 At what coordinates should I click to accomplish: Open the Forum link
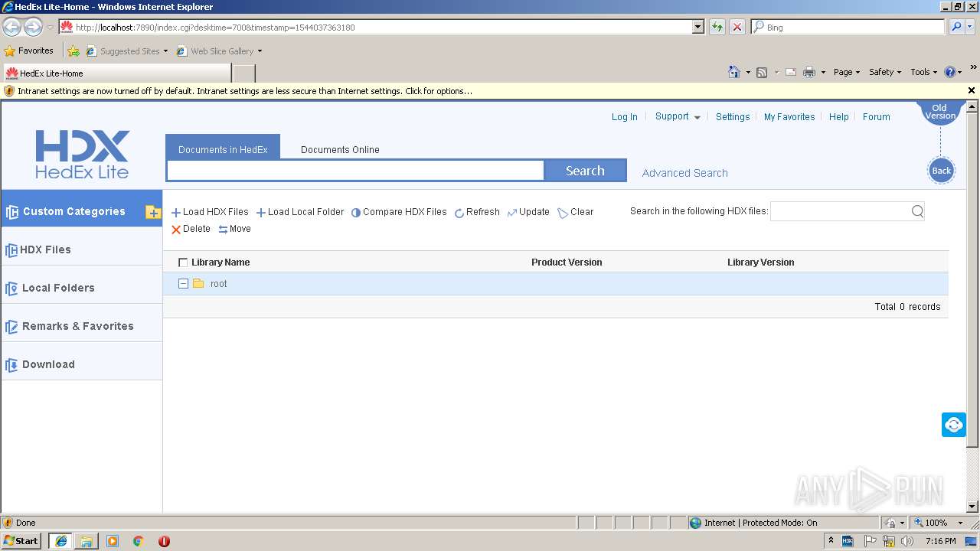(x=876, y=117)
